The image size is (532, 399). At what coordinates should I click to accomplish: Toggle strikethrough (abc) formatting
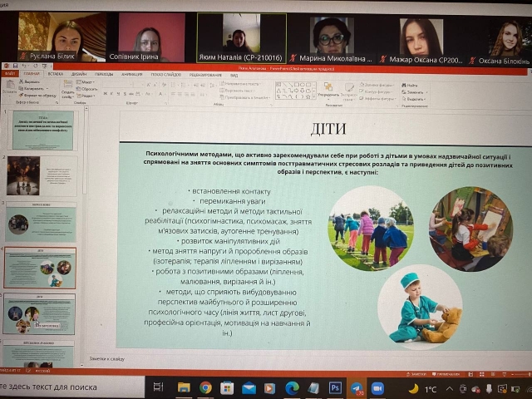pos(131,94)
